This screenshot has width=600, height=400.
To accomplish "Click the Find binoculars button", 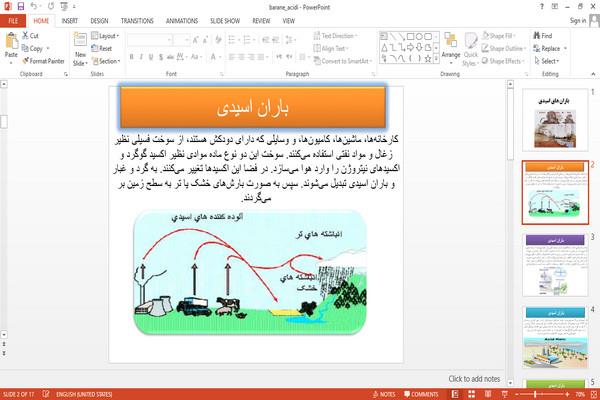I will tap(543, 36).
